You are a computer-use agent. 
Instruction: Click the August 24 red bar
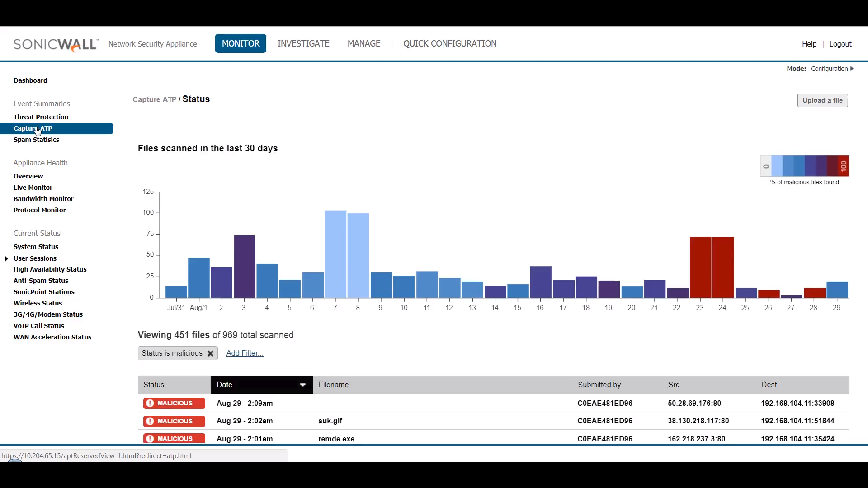[x=723, y=267]
